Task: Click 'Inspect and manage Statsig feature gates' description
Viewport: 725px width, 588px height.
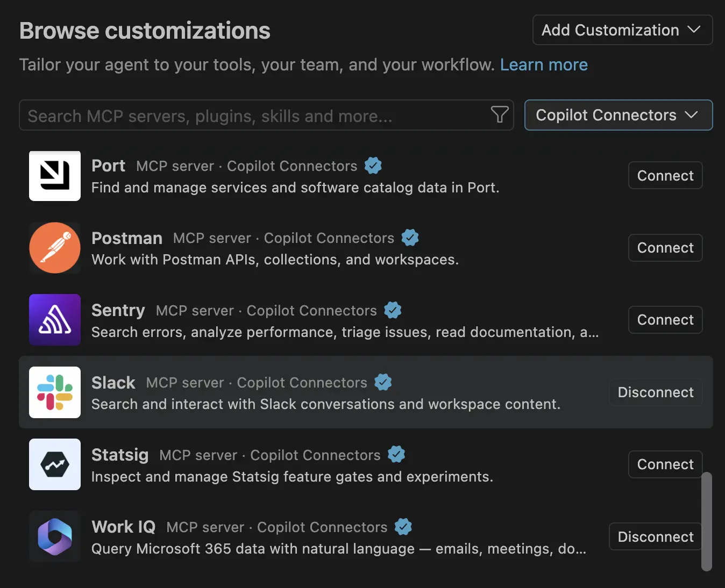Action: point(292,477)
